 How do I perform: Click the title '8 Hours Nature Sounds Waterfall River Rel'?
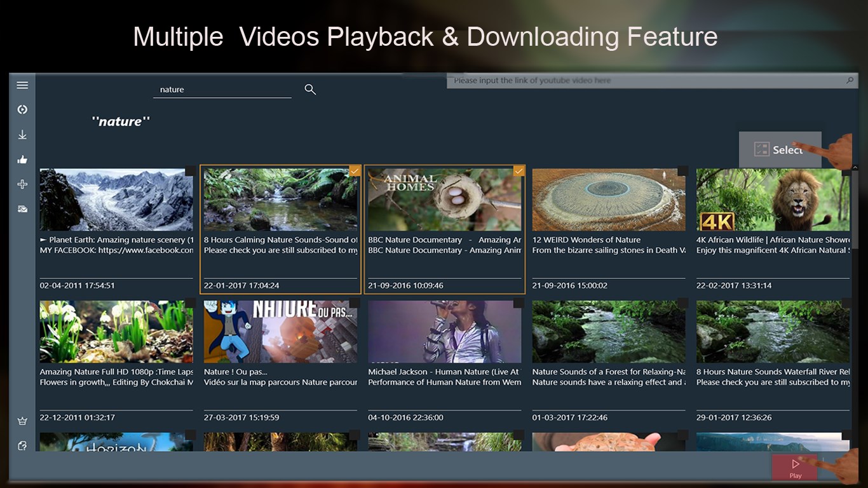tap(773, 372)
